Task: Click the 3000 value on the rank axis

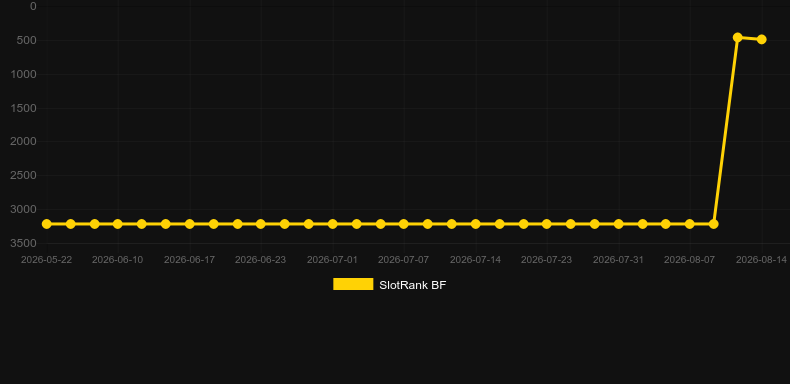Action: (x=23, y=209)
